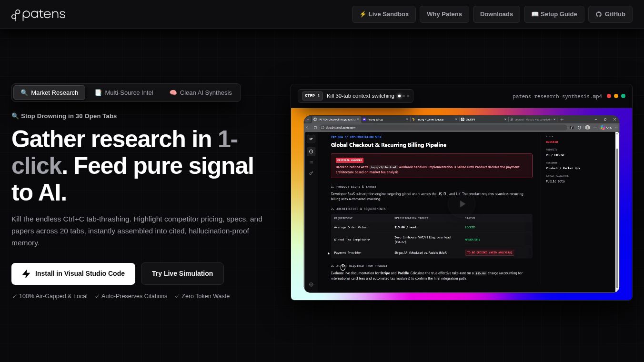
Task: Switch to the Multi-Source Intel tab
Action: pyautogui.click(x=124, y=93)
